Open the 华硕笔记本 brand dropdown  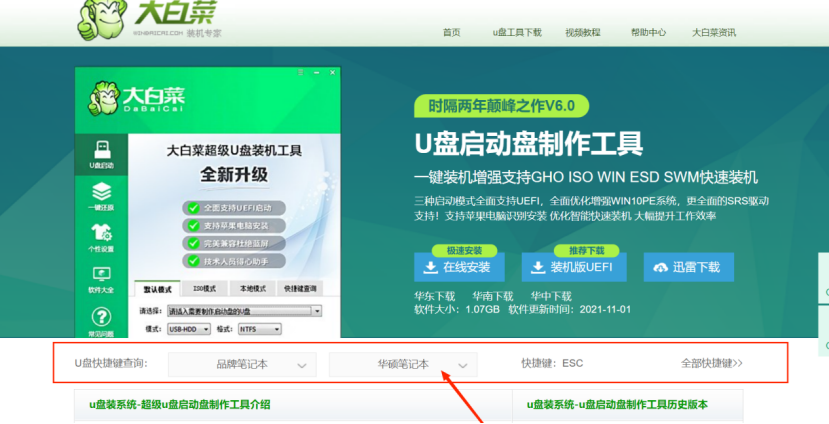[x=403, y=364]
